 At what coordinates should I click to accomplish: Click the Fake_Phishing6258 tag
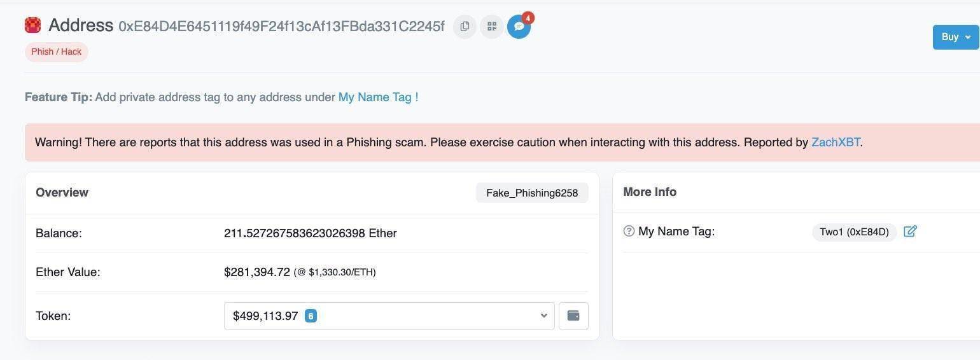pos(532,193)
